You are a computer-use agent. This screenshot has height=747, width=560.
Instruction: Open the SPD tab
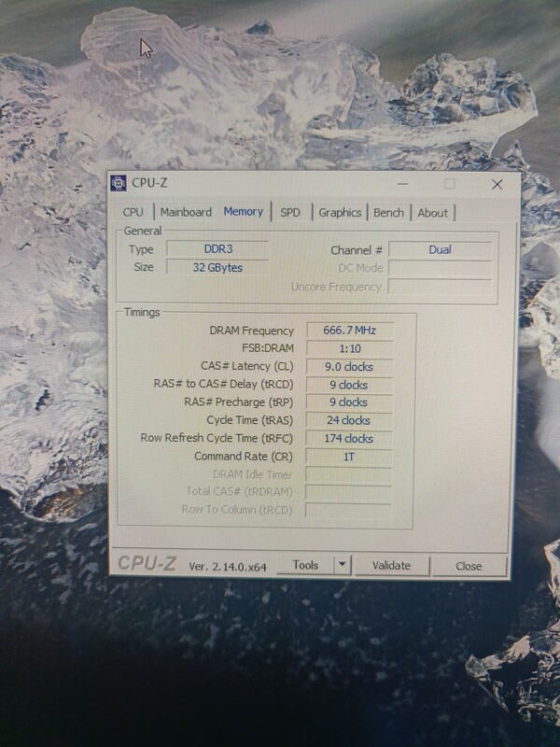coord(290,213)
